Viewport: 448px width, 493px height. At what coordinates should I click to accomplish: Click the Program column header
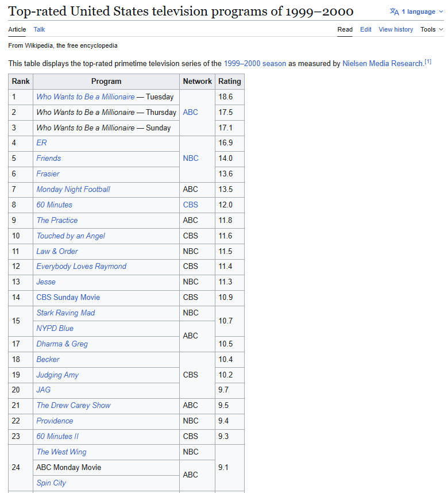tap(106, 82)
